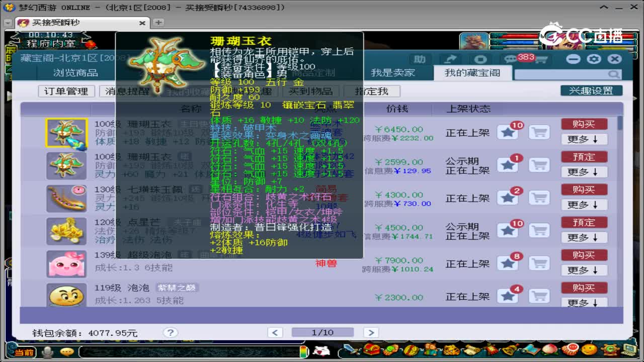Viewport: 644px width, 362px height.
Task: Select 我的藏宝阁 tab
Action: 472,73
